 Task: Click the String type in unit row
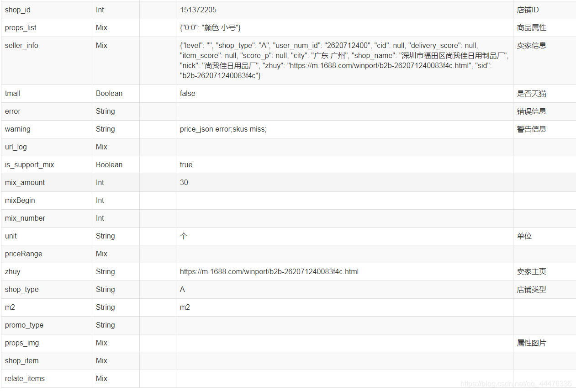pyautogui.click(x=106, y=236)
